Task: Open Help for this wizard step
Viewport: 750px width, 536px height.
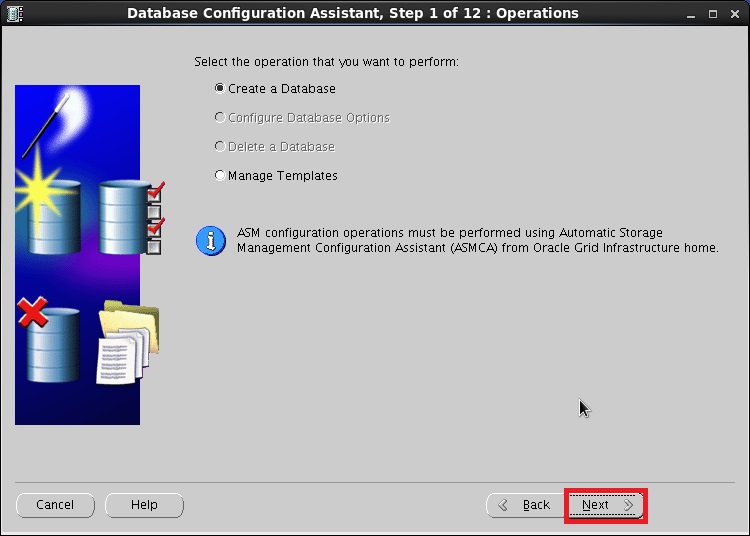Action: (x=144, y=505)
